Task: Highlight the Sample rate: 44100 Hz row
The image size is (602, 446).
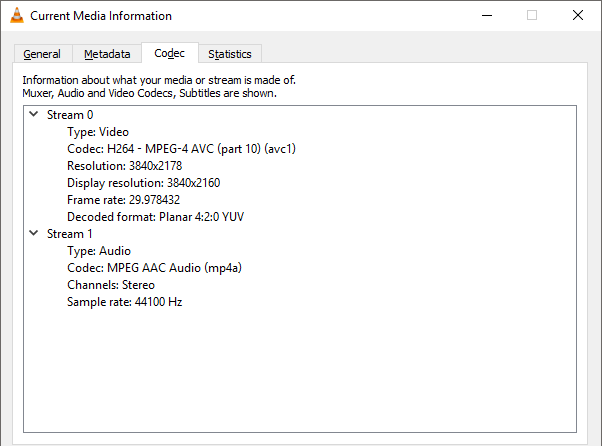Action: click(x=124, y=302)
